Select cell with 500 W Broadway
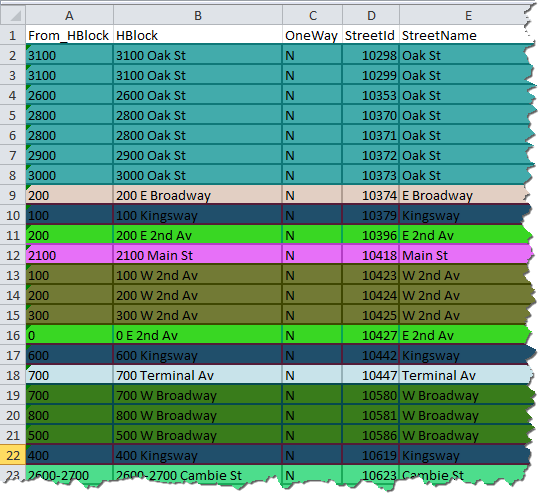543x495 pixels. (x=198, y=435)
